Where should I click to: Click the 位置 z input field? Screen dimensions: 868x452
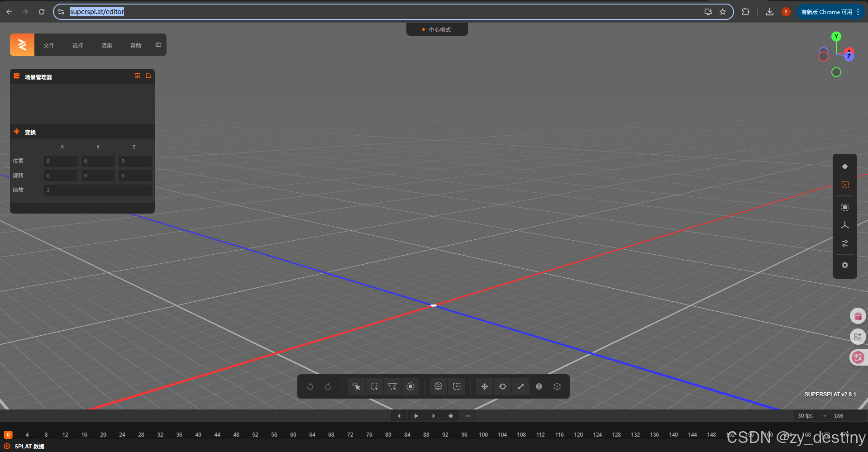pyautogui.click(x=135, y=161)
